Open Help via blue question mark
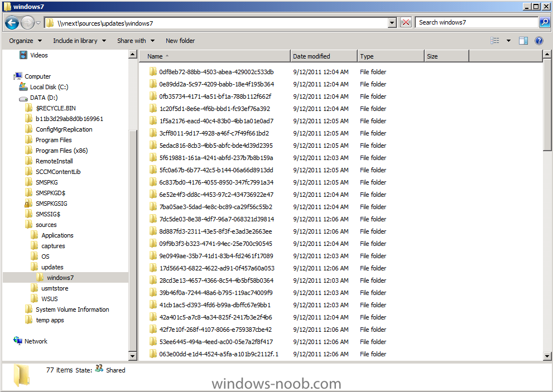The image size is (553, 392). pyautogui.click(x=539, y=41)
